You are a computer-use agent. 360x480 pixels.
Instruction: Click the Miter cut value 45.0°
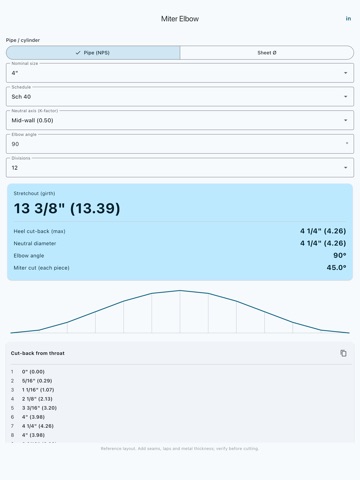point(336,268)
